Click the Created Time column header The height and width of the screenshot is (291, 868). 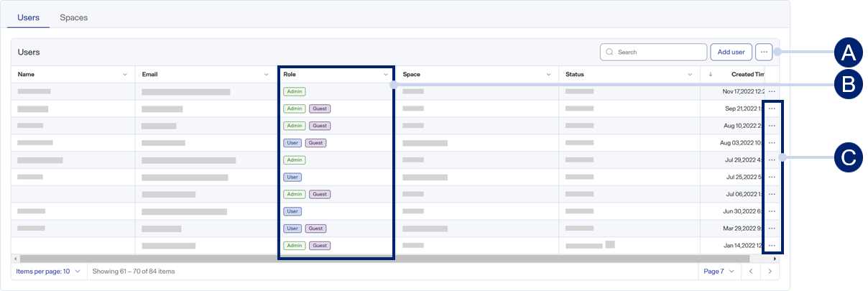[x=747, y=74]
